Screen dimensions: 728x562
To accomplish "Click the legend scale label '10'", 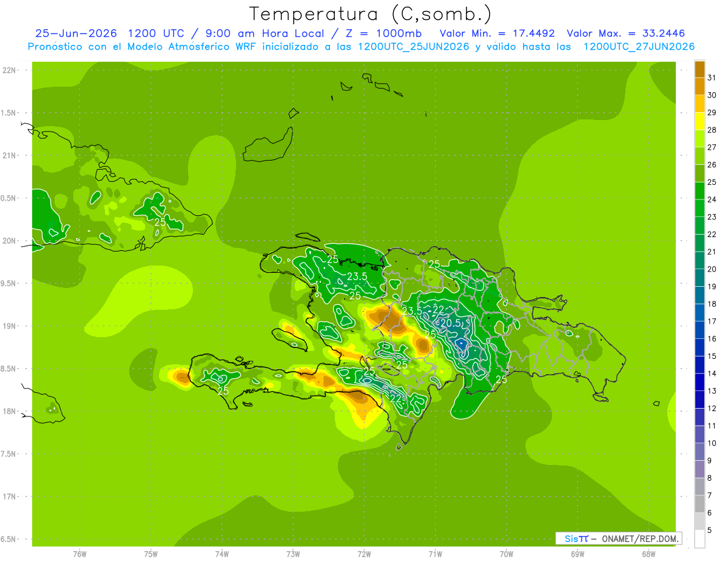I will click(712, 443).
